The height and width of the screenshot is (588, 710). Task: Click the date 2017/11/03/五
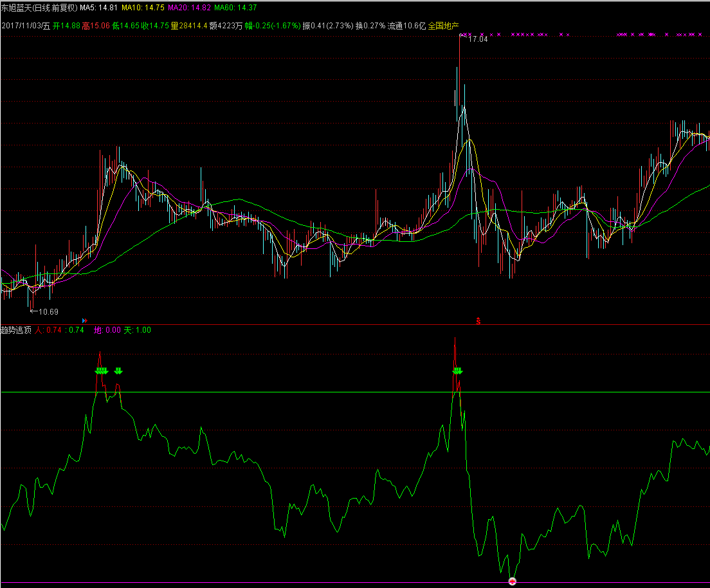click(x=26, y=26)
